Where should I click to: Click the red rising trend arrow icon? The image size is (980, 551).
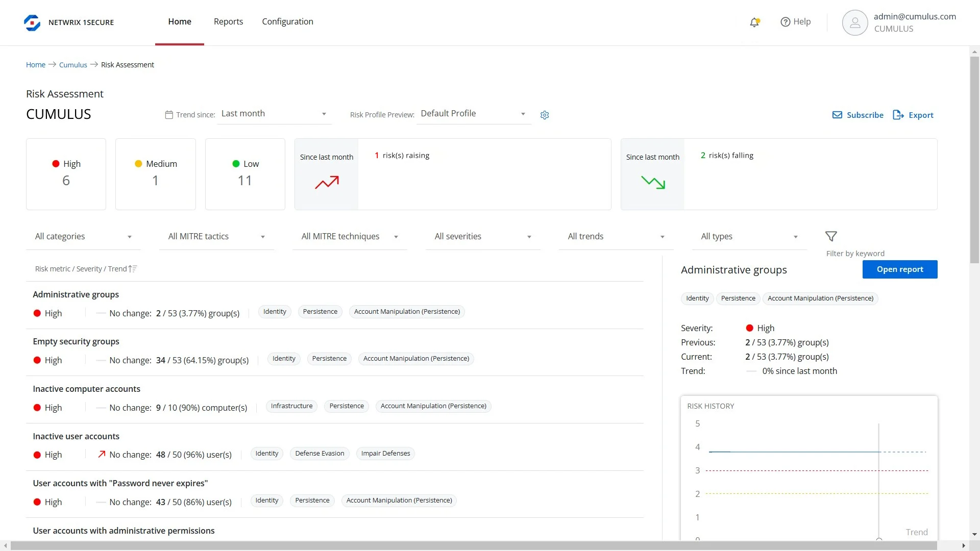point(327,182)
